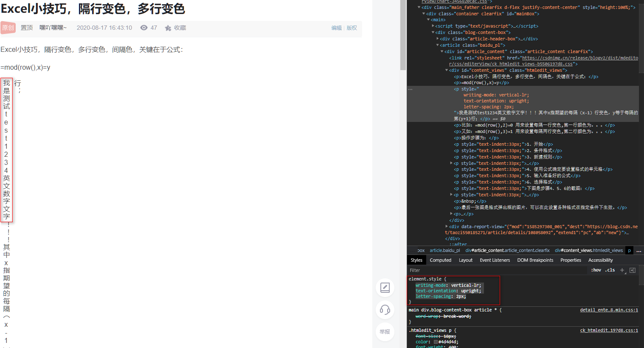Open the Event Listeners tab
The width and height of the screenshot is (644, 348).
[x=495, y=260]
